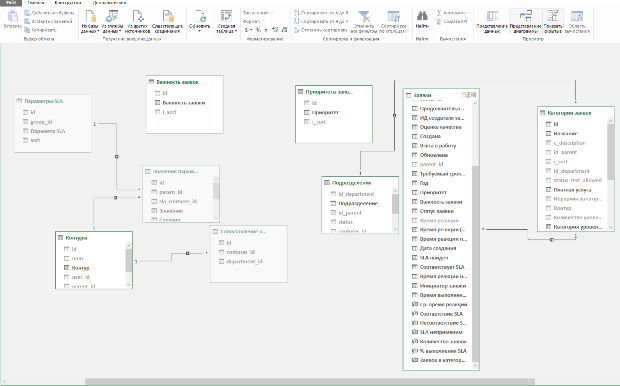Viewport: 620px width, 386px height.
Task: Click the Заявки table vertical scrollbar
Action: click(475, 264)
